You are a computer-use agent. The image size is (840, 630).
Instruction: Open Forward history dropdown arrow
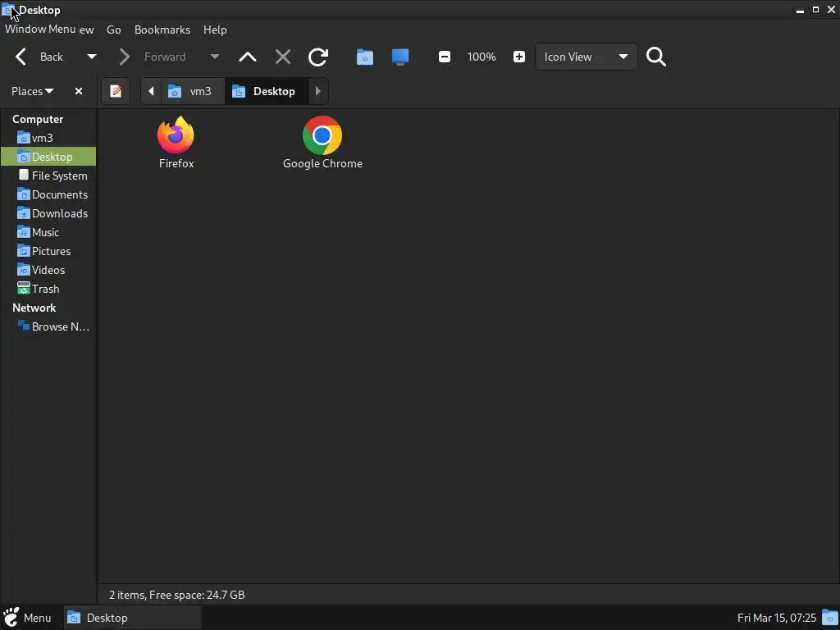tap(215, 57)
